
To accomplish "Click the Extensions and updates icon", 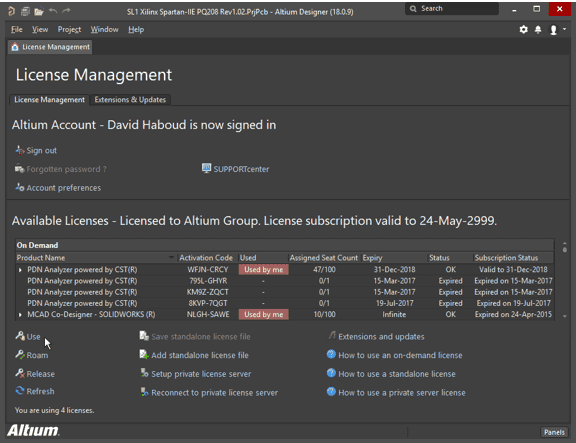I will tap(332, 335).
